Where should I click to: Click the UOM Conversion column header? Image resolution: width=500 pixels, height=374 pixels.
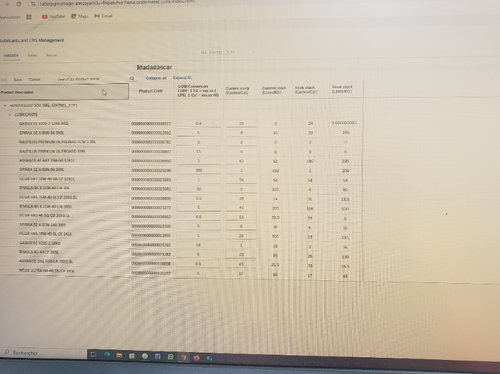pos(198,91)
